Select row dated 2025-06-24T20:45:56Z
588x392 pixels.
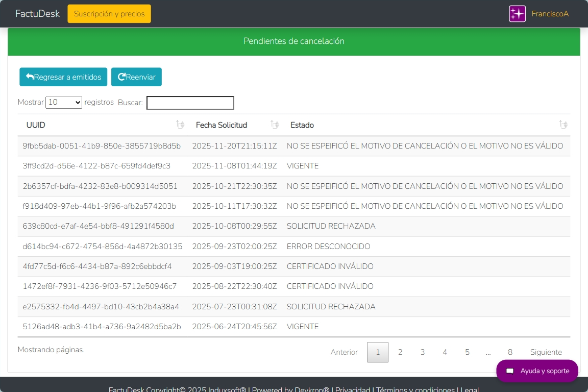coord(234,327)
